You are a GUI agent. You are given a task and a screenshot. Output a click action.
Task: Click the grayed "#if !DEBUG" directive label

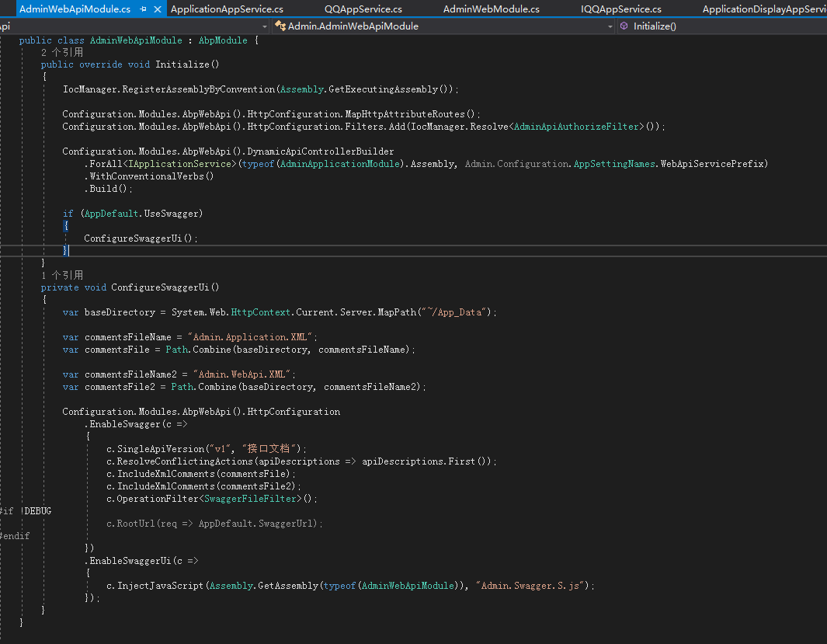[23, 510]
